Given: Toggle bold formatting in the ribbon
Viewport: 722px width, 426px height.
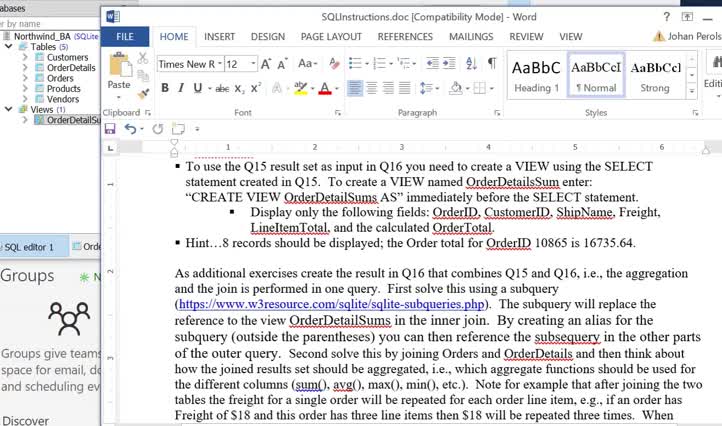Looking at the screenshot, I should click(x=165, y=88).
